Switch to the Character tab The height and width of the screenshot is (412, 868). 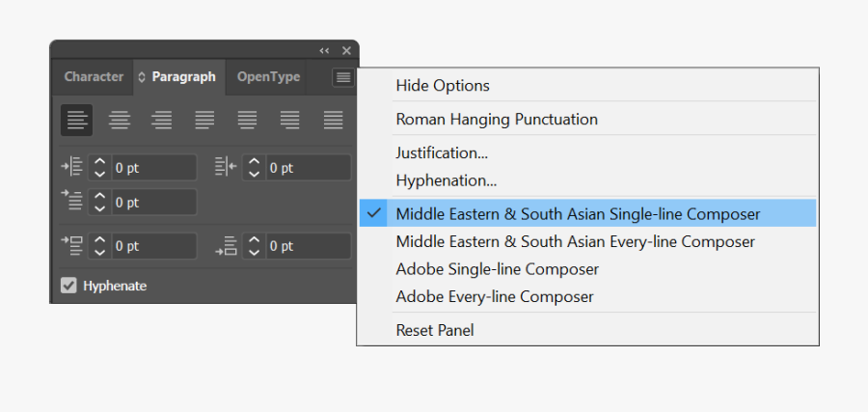(x=94, y=77)
